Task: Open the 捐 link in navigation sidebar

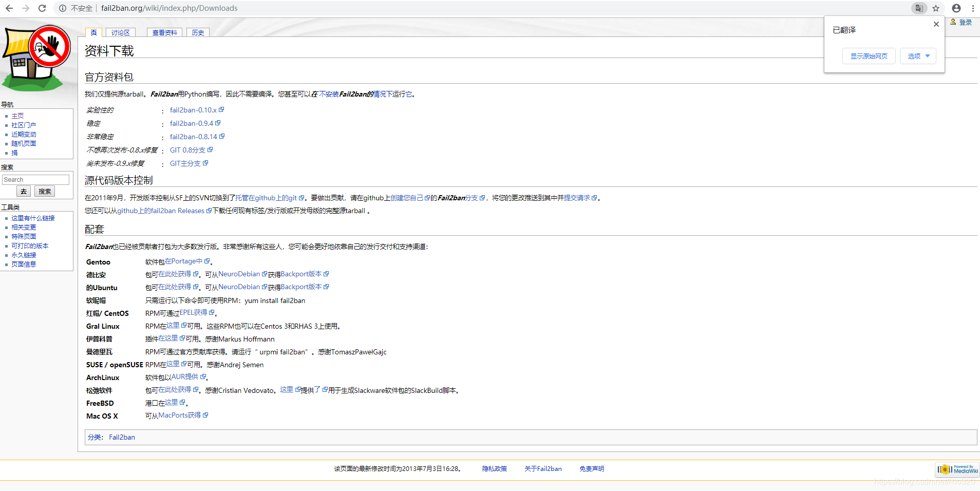Action: tap(14, 153)
